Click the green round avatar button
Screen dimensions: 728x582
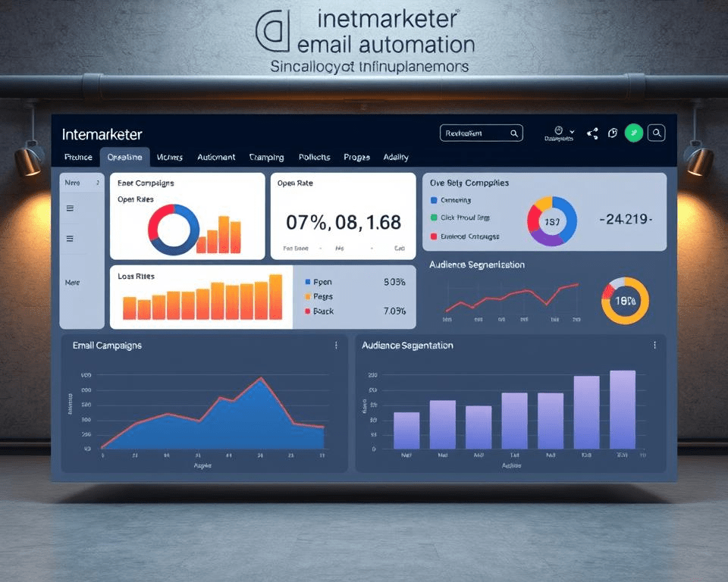(x=634, y=133)
